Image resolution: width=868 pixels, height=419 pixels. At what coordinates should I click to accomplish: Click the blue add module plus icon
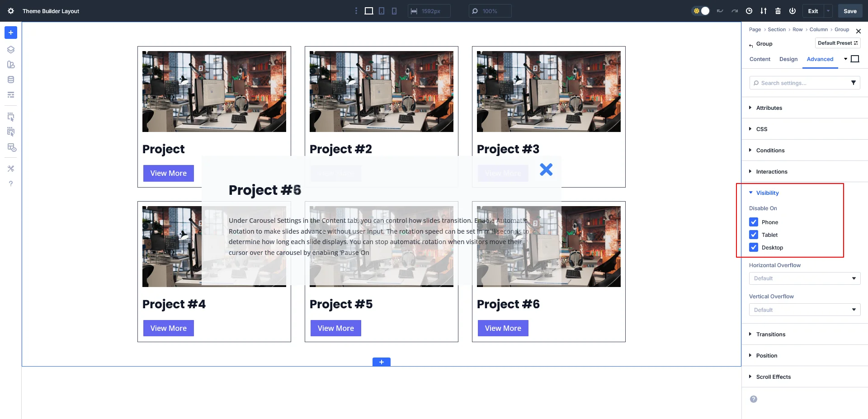(x=11, y=33)
